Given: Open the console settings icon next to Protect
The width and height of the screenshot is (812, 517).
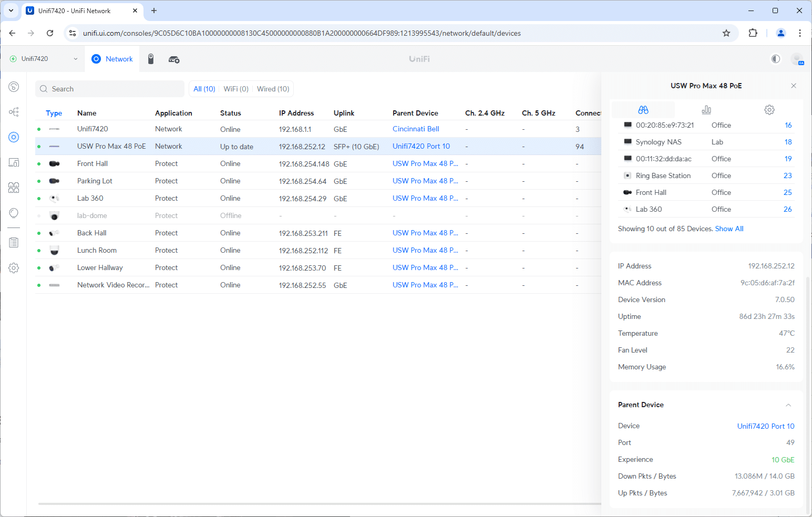Looking at the screenshot, I should 174,59.
